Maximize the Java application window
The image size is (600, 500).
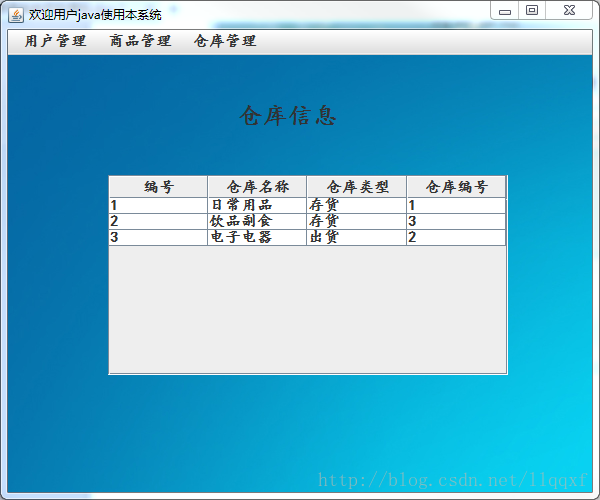(532, 11)
